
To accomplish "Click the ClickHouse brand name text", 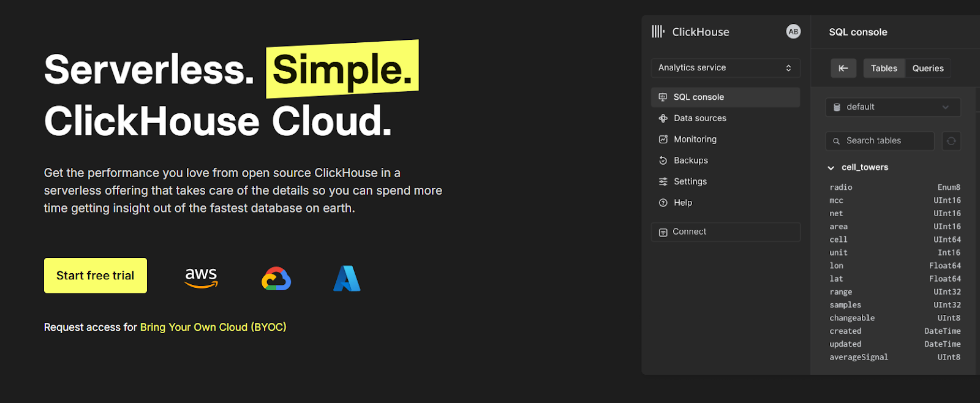I will pos(701,32).
